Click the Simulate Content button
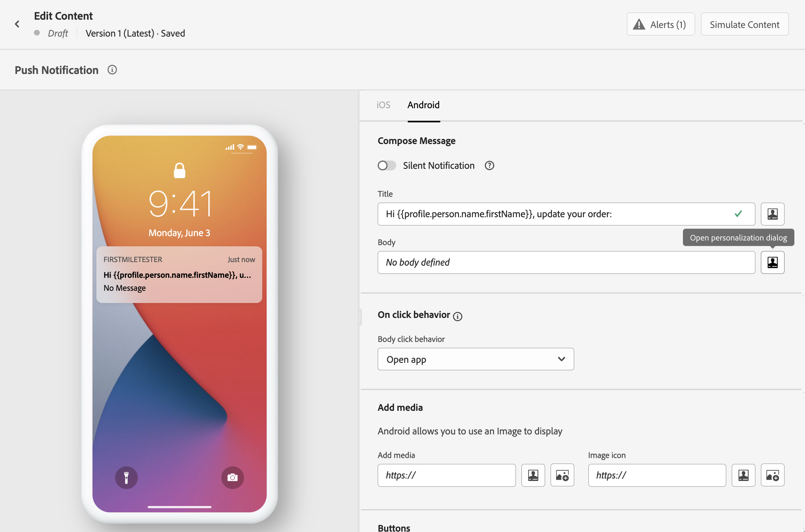Image resolution: width=805 pixels, height=532 pixels. click(x=744, y=24)
